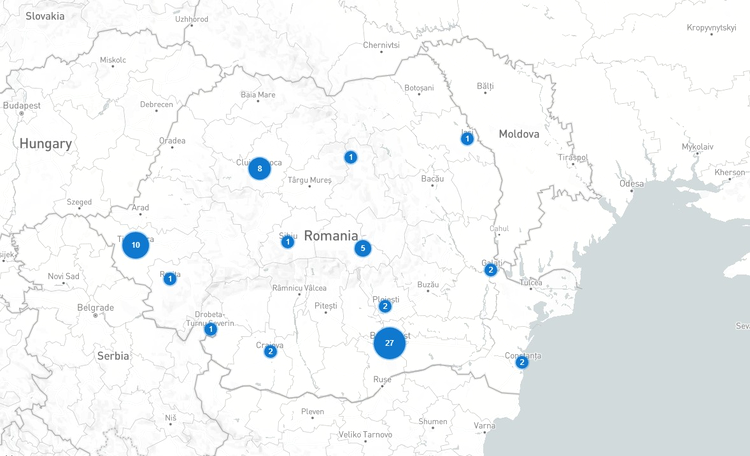This screenshot has height=456, width=750.
Task: Click the cluster marker numbered 8 at Cluj-Napoca
Action: coord(260,168)
